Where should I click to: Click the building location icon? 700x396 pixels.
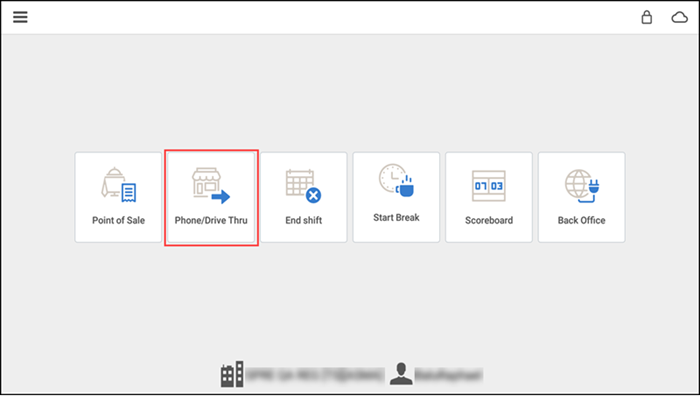tap(232, 374)
